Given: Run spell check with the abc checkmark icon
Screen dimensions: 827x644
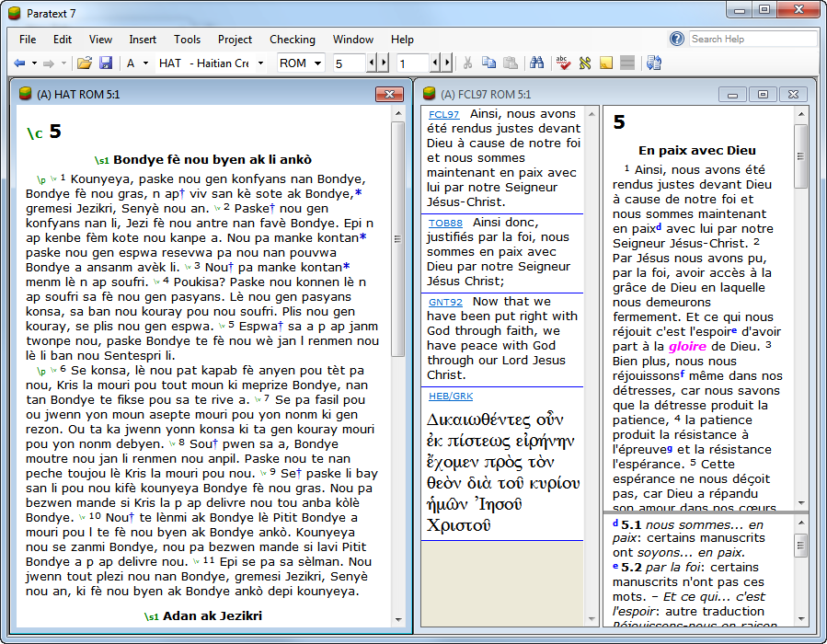Looking at the screenshot, I should pos(563,63).
